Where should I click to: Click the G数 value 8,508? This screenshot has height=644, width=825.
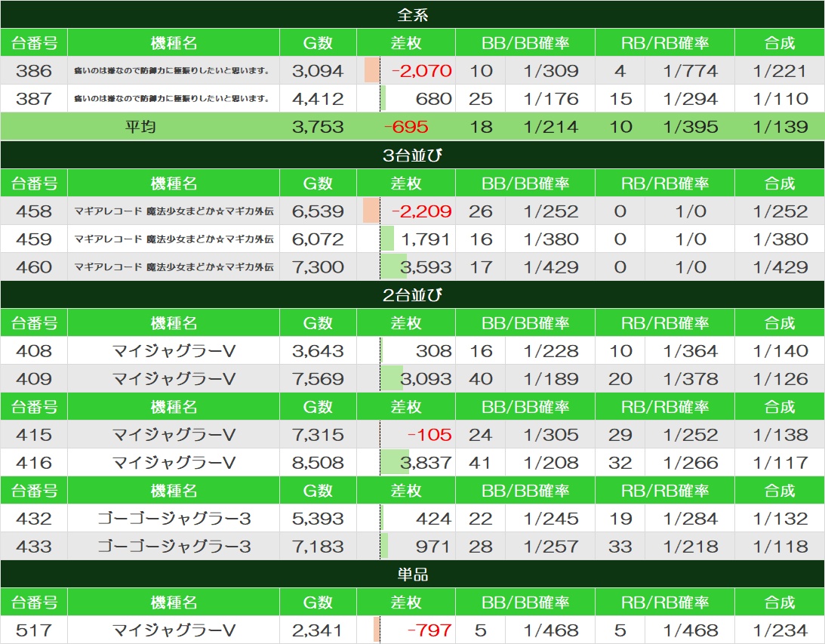pyautogui.click(x=318, y=463)
